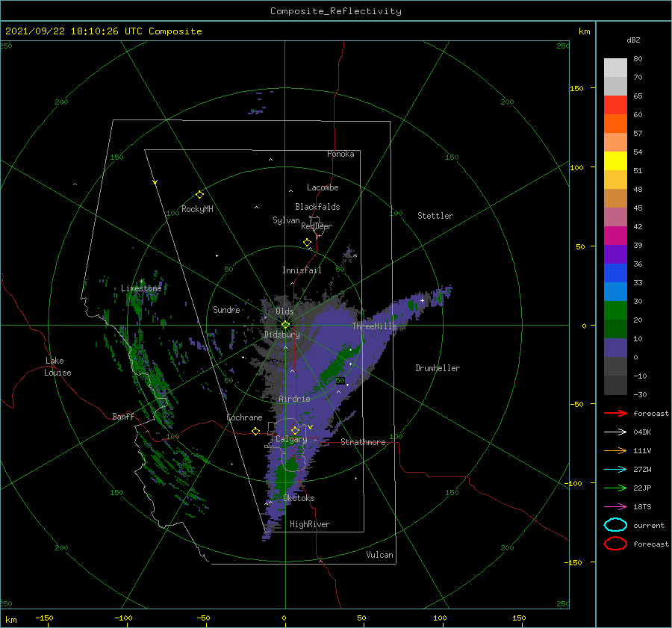Click the 150 tick label on right axis

pyautogui.click(x=576, y=88)
